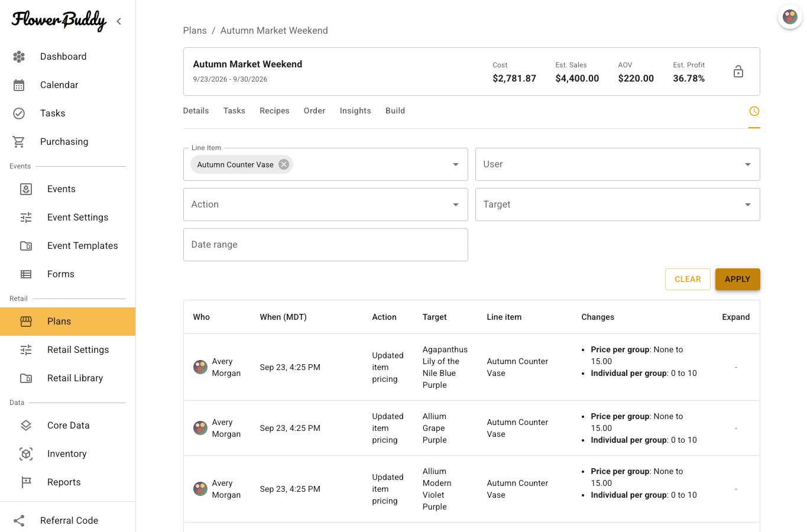Click the Forms list icon
807x532 pixels.
26,274
